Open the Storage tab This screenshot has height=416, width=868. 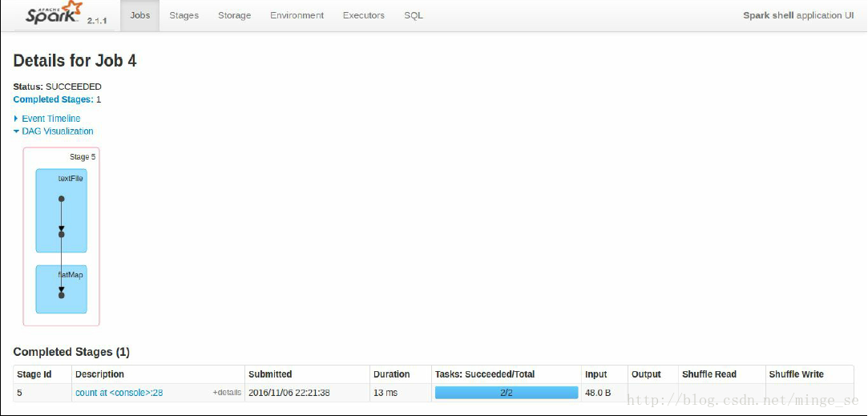tap(234, 15)
